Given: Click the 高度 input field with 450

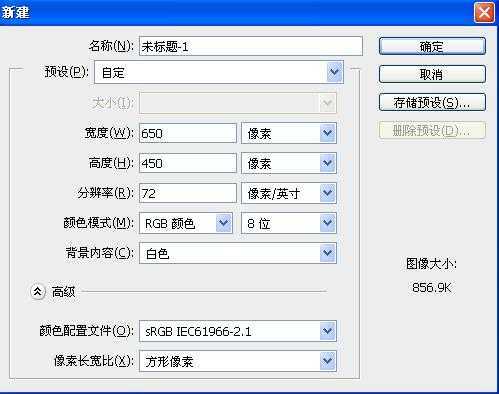Looking at the screenshot, I should click(x=188, y=163).
